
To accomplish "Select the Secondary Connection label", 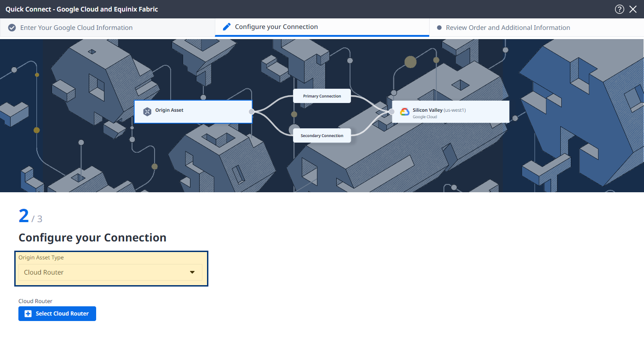I will click(322, 136).
